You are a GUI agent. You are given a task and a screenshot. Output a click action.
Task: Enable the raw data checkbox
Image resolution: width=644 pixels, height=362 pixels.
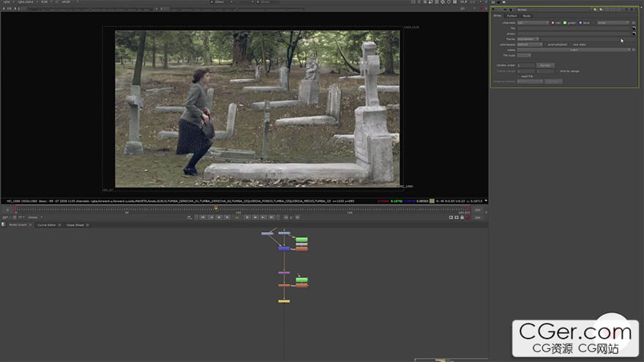tap(571, 45)
